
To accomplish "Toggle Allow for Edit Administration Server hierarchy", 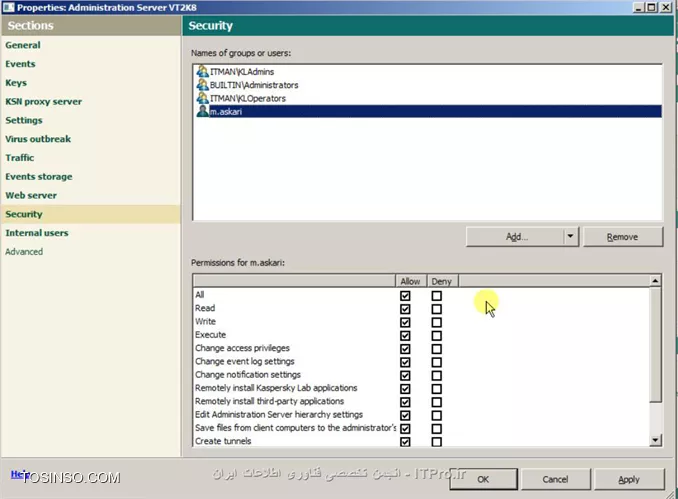I will click(x=405, y=416).
